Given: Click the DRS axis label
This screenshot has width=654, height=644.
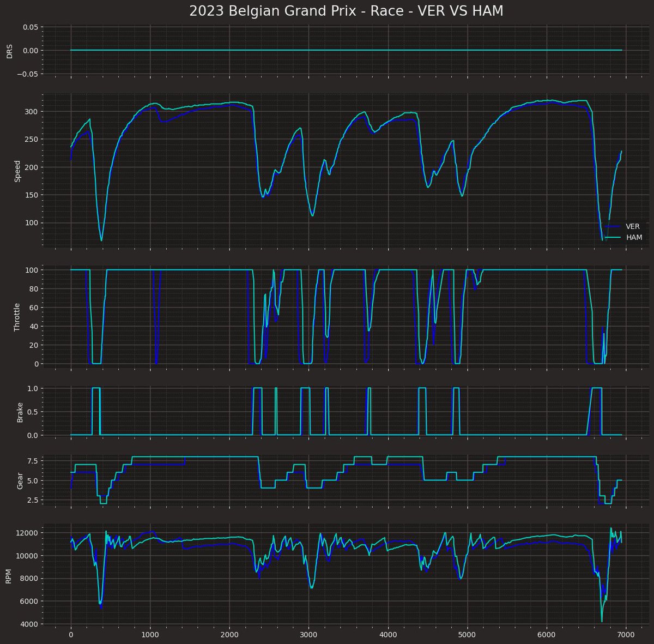Looking at the screenshot, I should (x=9, y=51).
